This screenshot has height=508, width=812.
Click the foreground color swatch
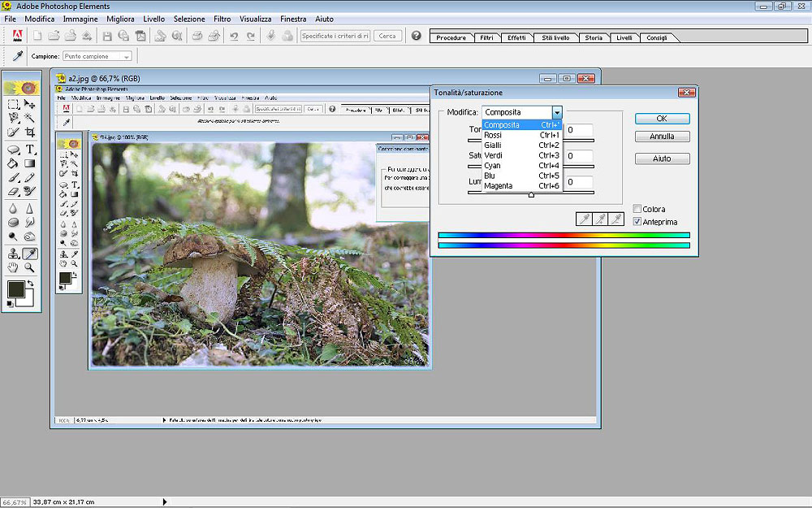point(15,289)
